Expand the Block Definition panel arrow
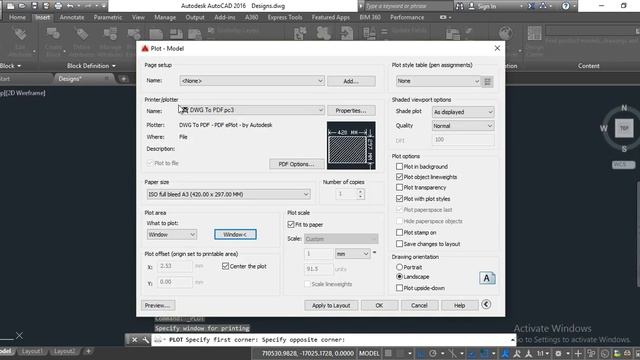This screenshot has width=640, height=360. [x=114, y=66]
